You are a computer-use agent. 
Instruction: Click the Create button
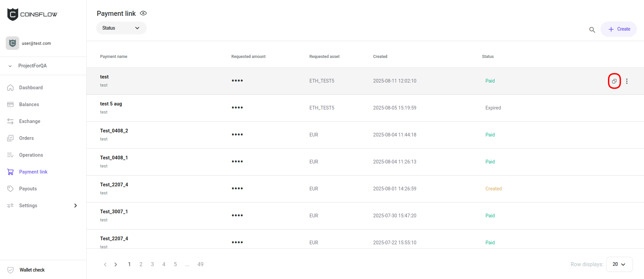coord(618,29)
